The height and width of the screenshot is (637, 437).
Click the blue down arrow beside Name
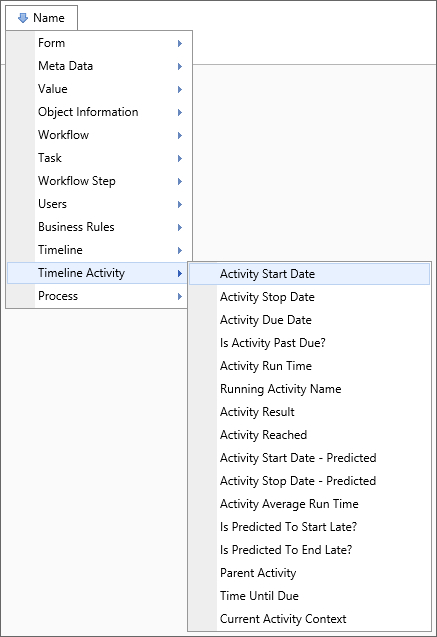[23, 18]
